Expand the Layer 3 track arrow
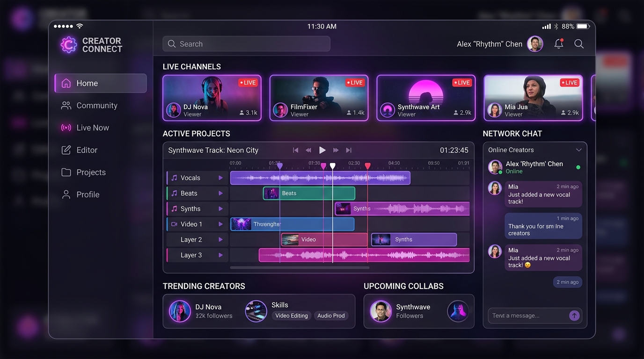Viewport: 644px width, 359px height. tap(220, 255)
